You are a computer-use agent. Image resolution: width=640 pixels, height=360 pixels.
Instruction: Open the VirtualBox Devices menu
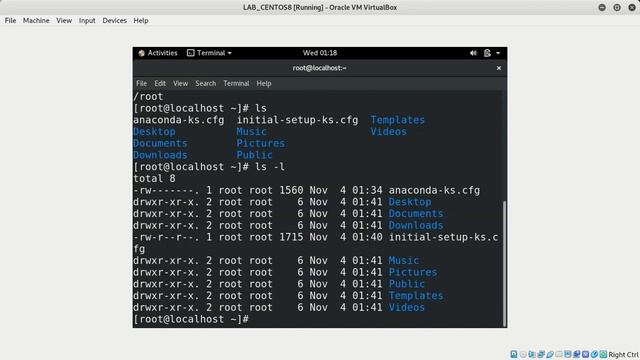tap(114, 20)
